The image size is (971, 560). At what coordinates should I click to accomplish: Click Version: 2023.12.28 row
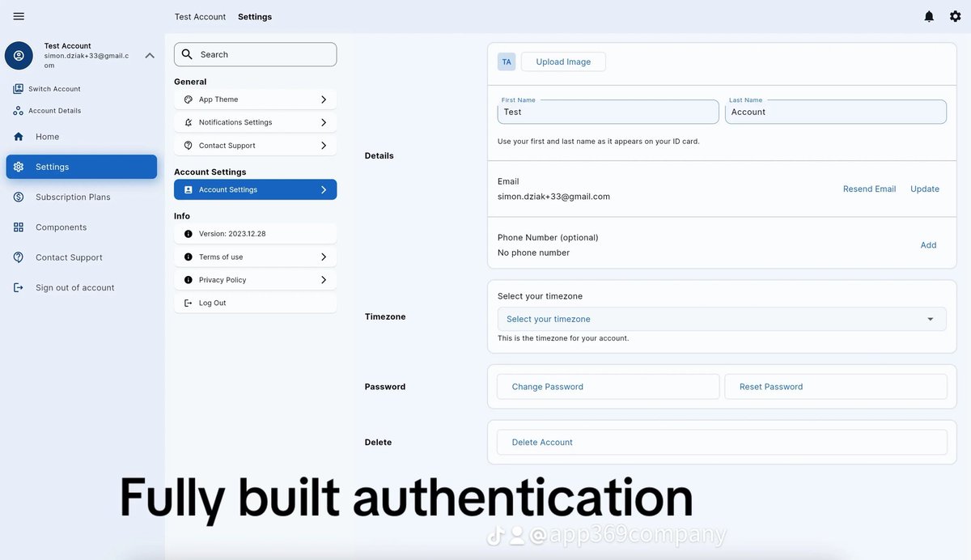(255, 234)
